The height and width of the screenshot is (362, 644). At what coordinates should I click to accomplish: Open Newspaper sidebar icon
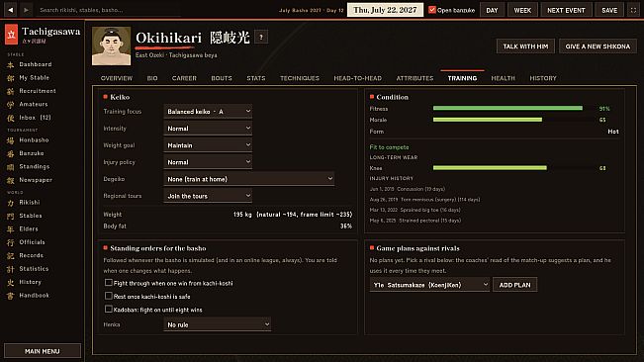pos(10,180)
